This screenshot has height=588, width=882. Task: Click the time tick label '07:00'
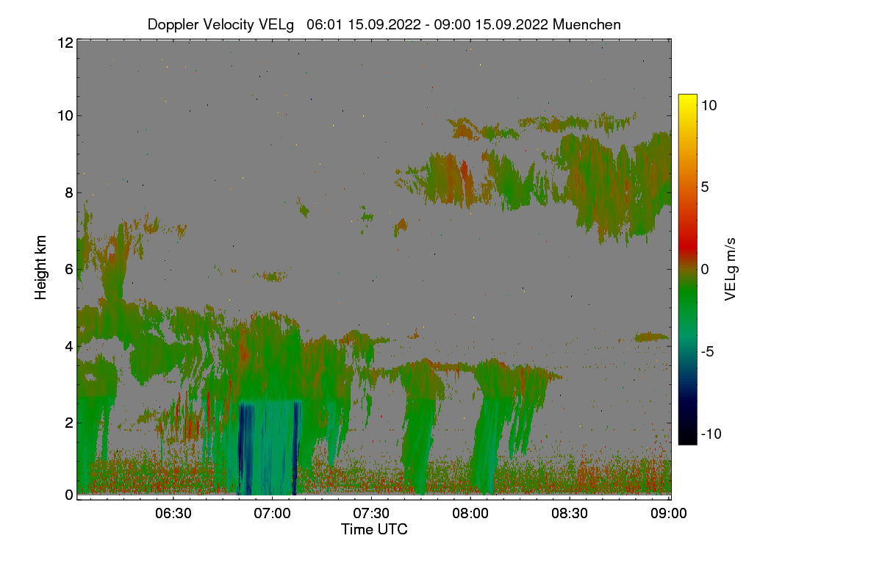(x=273, y=513)
